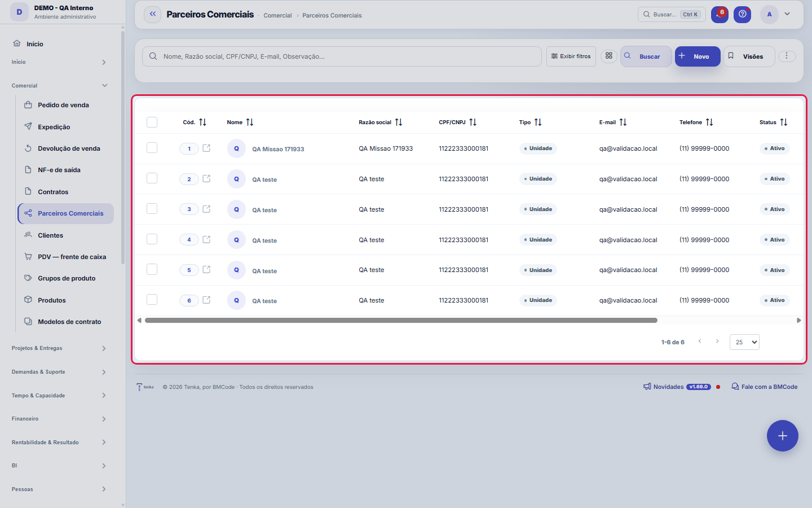Open the record link icon for row 6
Viewport: 812px width, 508px height.
206,300
